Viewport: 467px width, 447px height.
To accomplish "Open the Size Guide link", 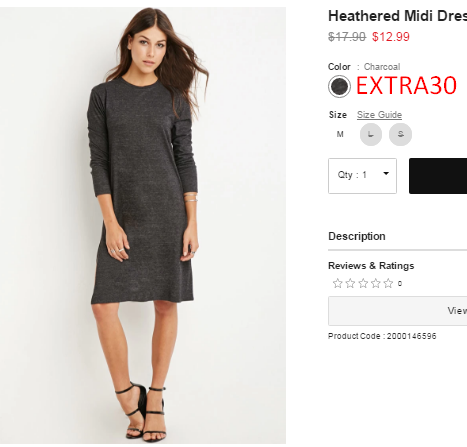I will click(379, 115).
